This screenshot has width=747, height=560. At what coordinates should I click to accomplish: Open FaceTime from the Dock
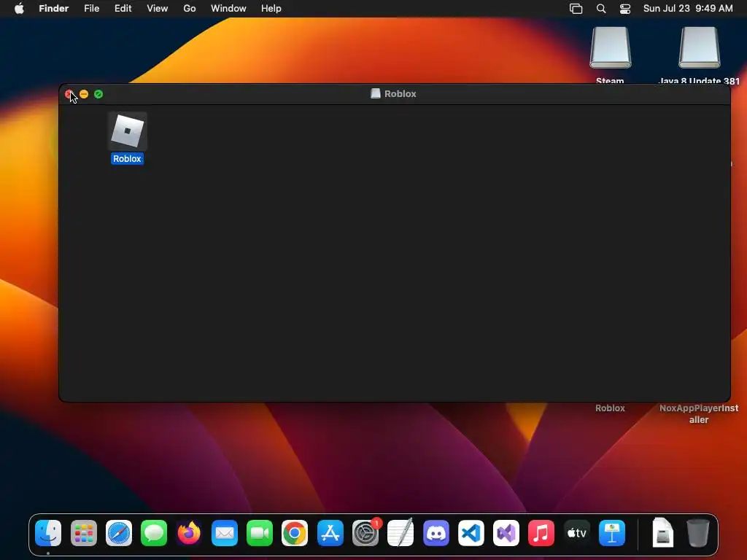tap(260, 533)
